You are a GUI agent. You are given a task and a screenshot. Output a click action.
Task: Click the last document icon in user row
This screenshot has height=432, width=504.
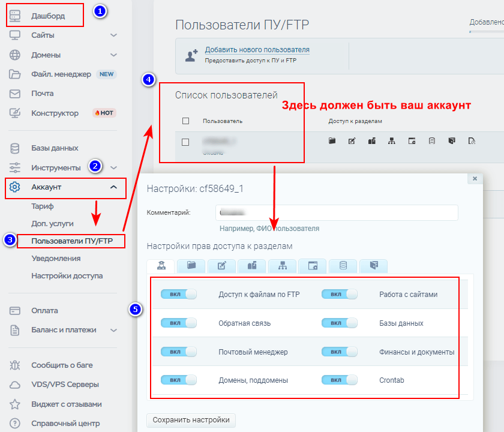pos(472,141)
